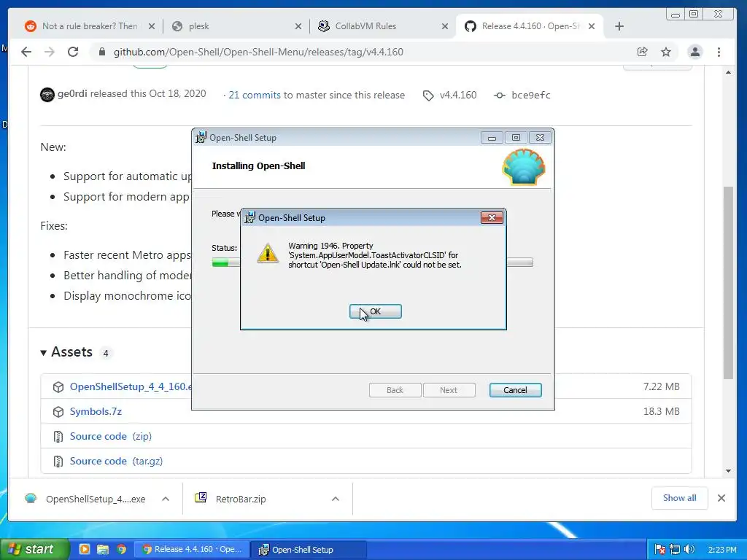
Task: Click the tag icon next to v4.4.160
Action: [428, 96]
